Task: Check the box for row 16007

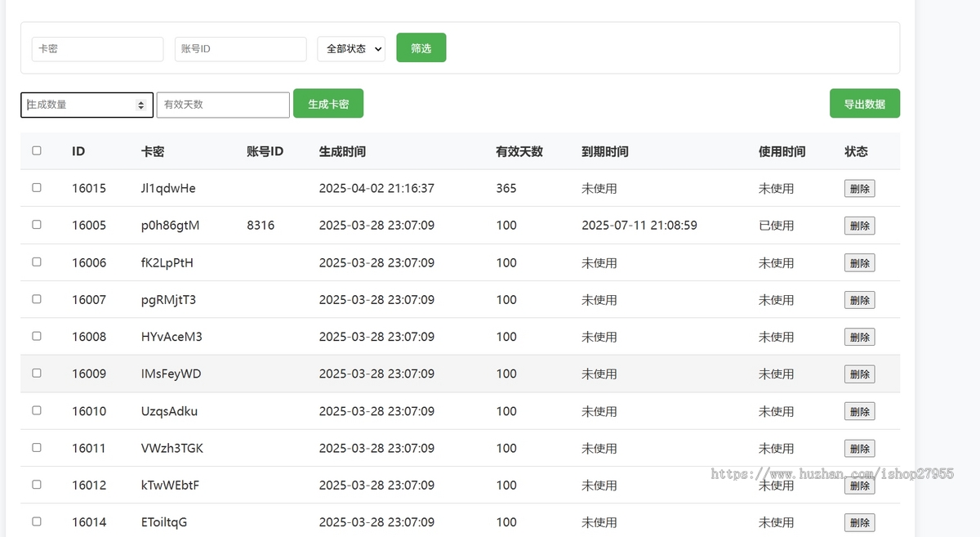Action: coord(37,298)
